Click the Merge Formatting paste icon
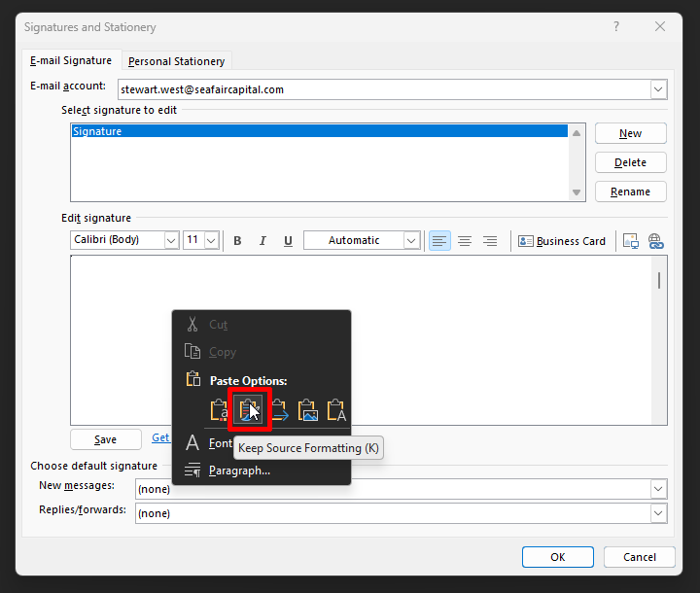 (279, 410)
